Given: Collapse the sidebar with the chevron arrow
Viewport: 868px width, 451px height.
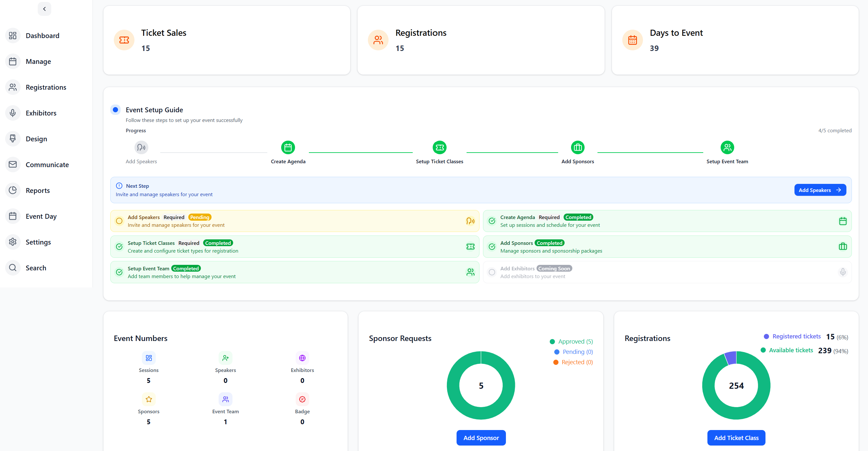Looking at the screenshot, I should (44, 9).
